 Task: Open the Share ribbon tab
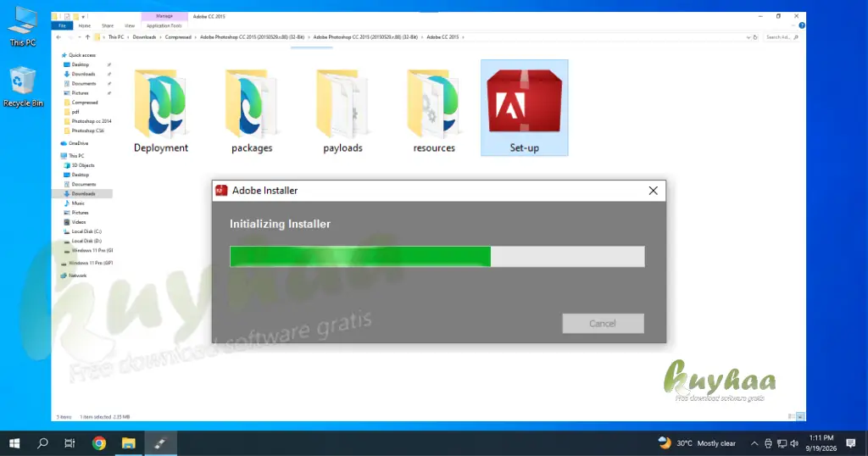tap(108, 25)
